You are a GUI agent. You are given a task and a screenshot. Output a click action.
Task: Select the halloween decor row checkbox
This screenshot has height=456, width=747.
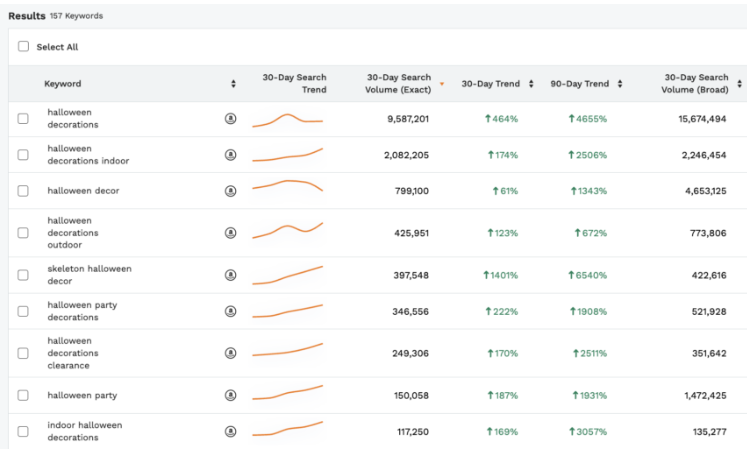[23, 190]
